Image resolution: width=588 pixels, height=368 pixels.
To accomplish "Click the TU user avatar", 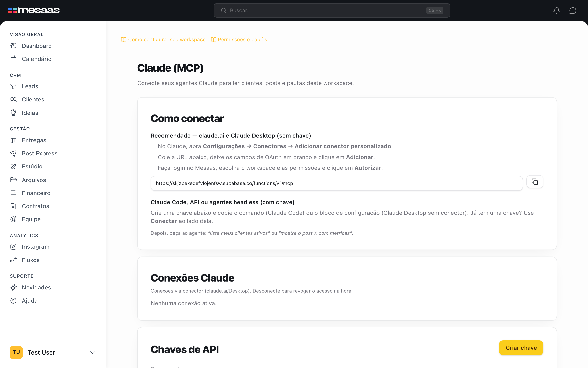I will (x=16, y=352).
